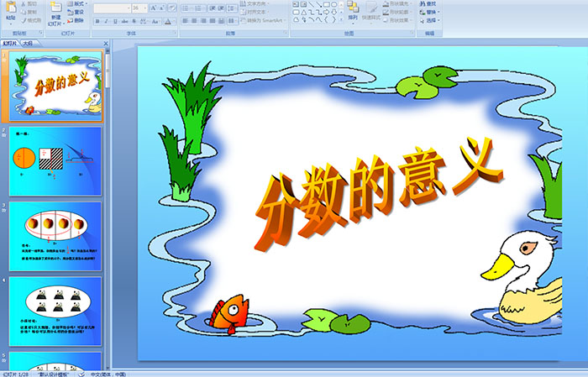Select the Format Painter (格式刷) brush
Screen dimensions: 588x377
tap(24, 21)
